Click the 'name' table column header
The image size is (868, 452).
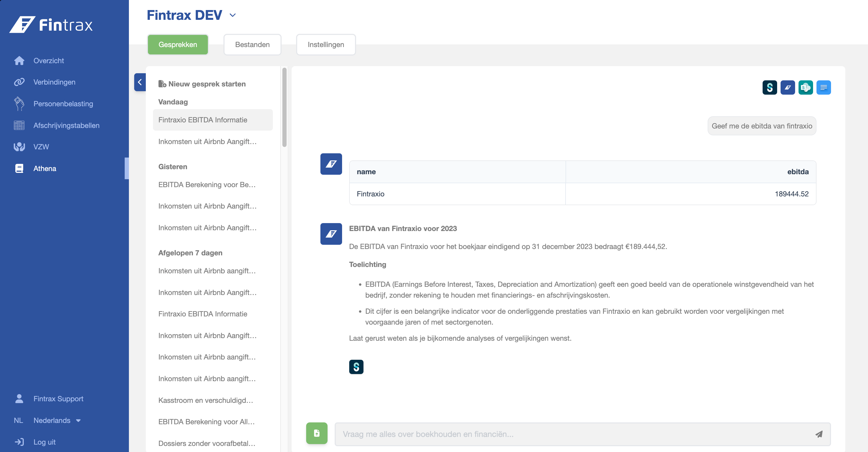click(457, 172)
